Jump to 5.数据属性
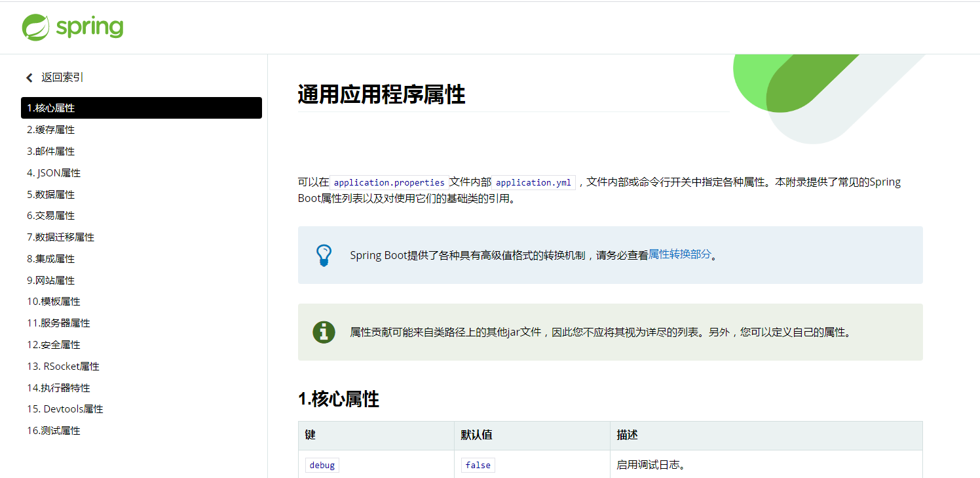Viewport: 980px width, 478px height. tap(51, 195)
